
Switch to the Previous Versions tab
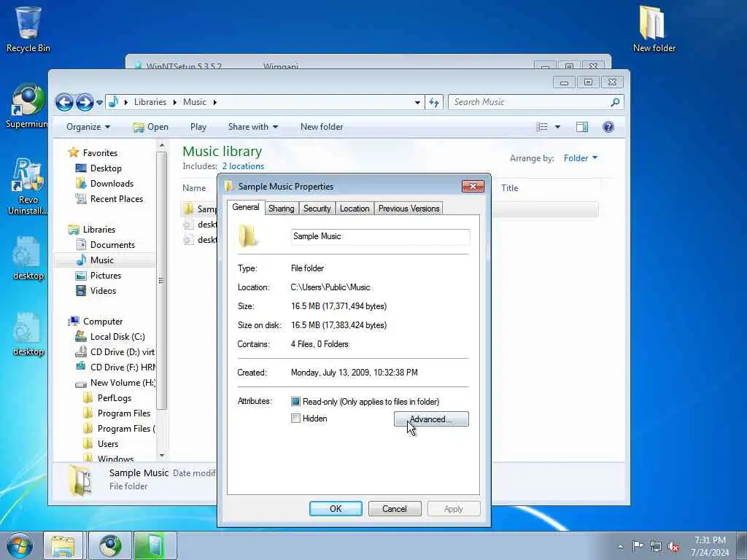point(409,209)
